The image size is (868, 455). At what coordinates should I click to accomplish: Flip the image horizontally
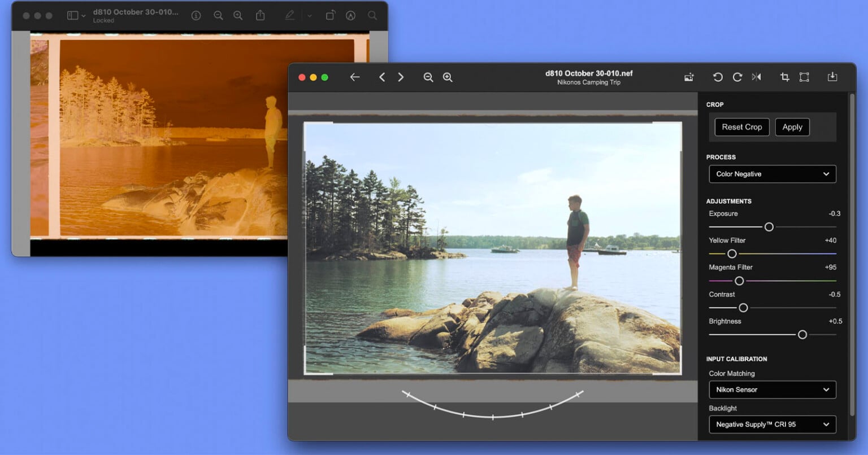pyautogui.click(x=756, y=77)
